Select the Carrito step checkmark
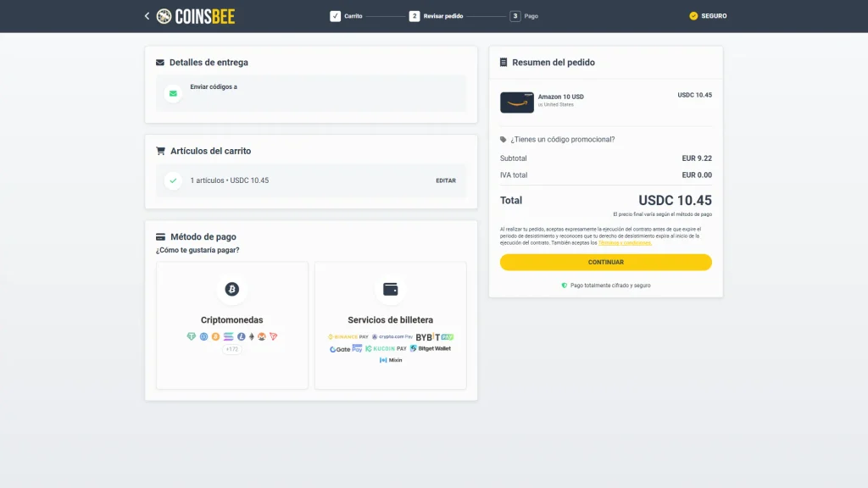 click(336, 16)
